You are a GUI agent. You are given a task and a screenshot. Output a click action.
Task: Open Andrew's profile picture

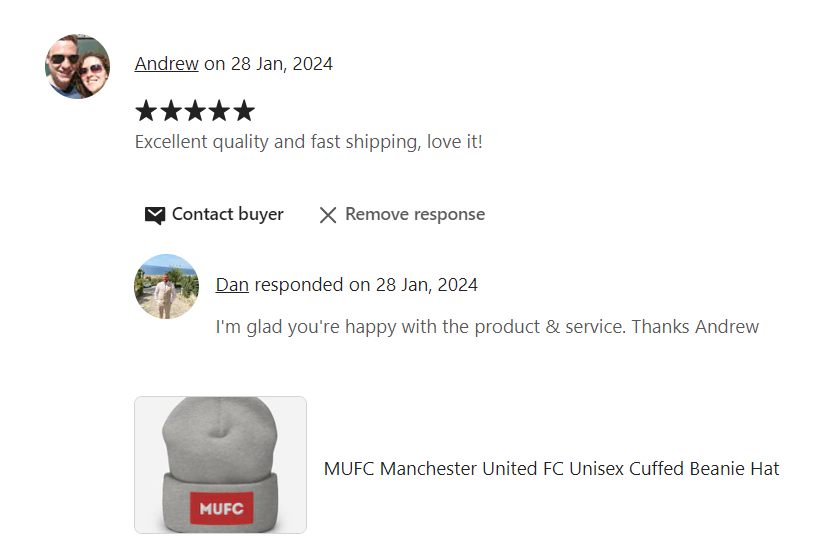point(77,66)
